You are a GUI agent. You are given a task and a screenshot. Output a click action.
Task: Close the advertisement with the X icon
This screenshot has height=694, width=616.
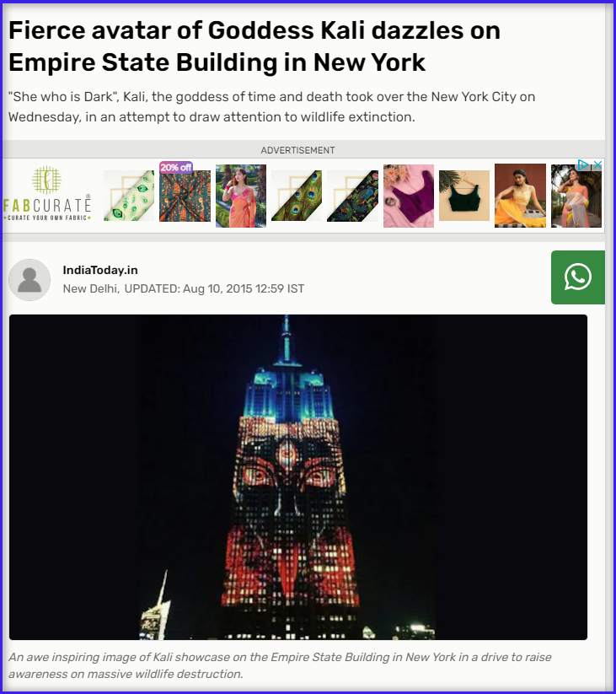(x=597, y=165)
